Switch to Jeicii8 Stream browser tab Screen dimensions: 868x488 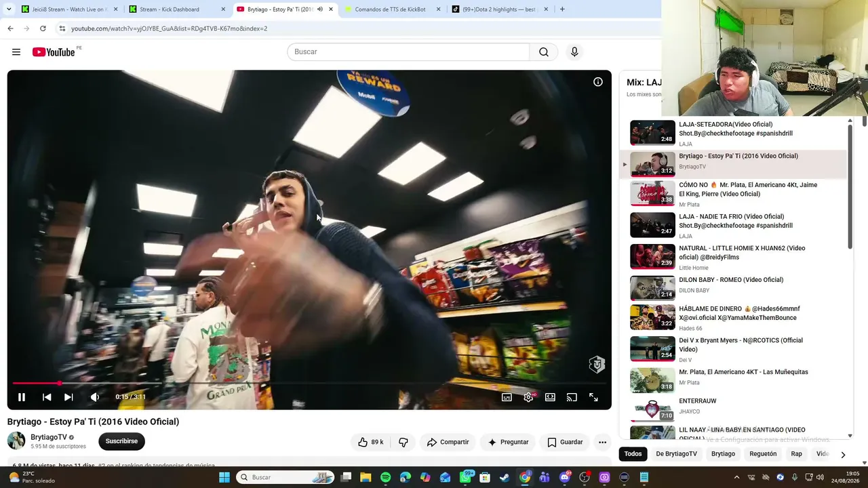tap(69, 9)
